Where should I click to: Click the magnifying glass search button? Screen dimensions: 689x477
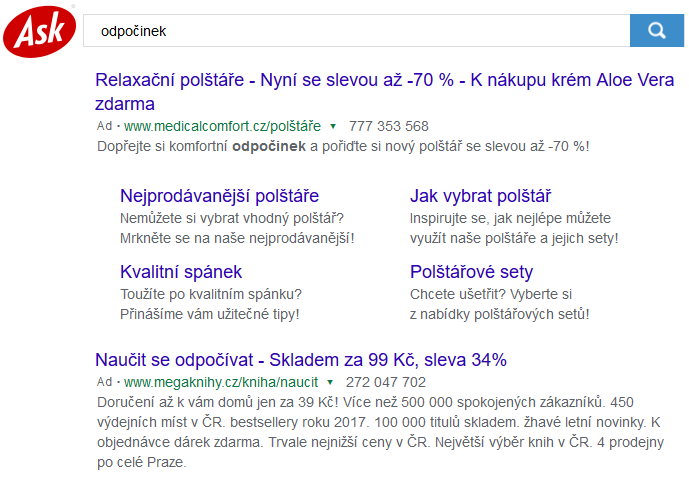click(656, 30)
